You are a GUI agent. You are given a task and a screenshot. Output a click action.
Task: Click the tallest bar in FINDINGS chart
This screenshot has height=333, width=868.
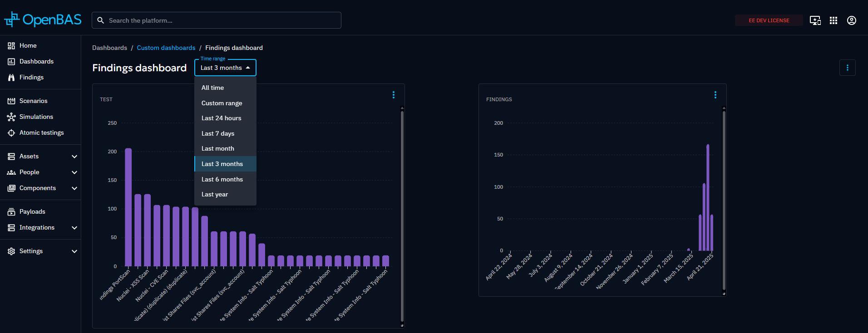708,197
